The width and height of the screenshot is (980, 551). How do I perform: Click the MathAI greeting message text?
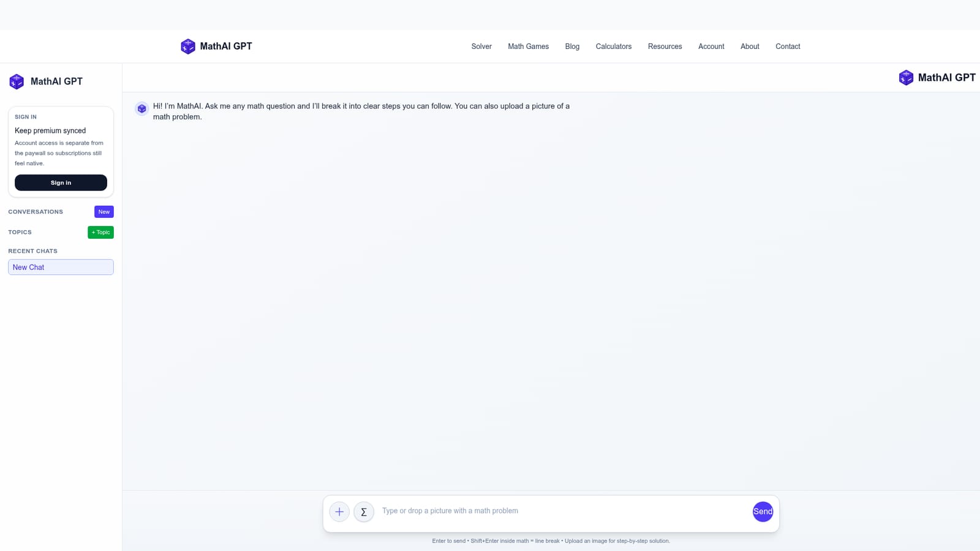[361, 111]
